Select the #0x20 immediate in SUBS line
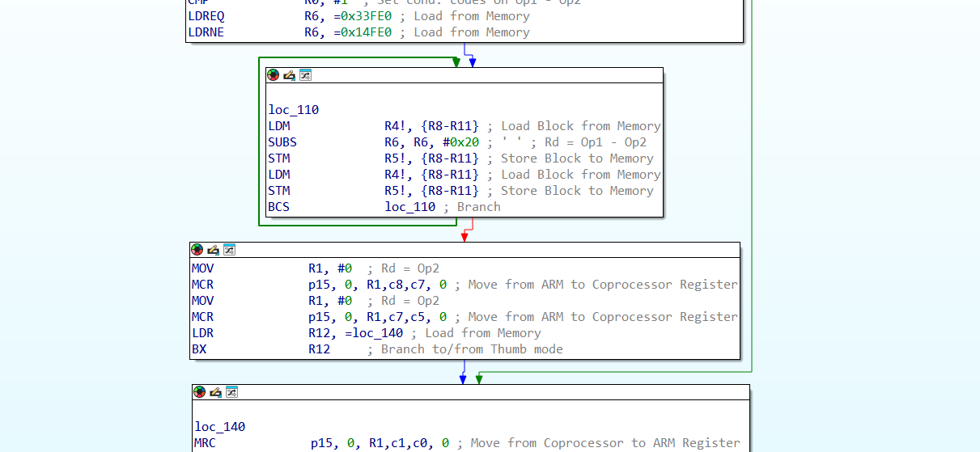This screenshot has height=452, width=980. point(460,142)
